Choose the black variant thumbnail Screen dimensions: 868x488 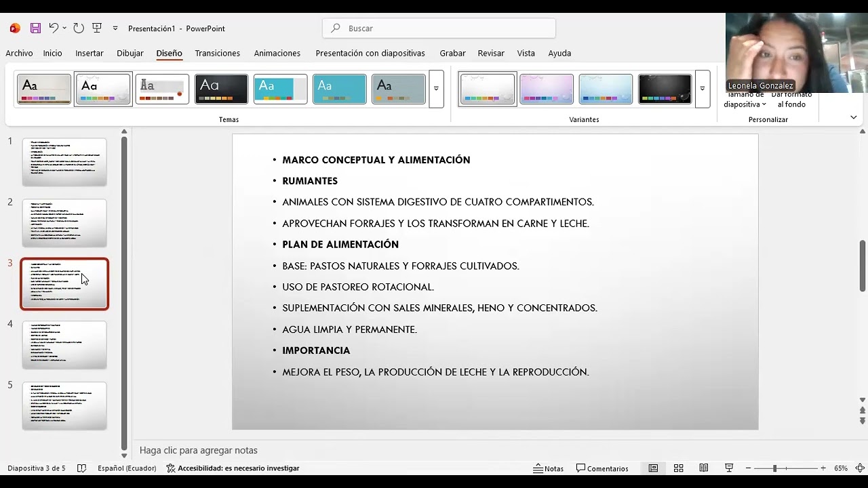(x=665, y=89)
